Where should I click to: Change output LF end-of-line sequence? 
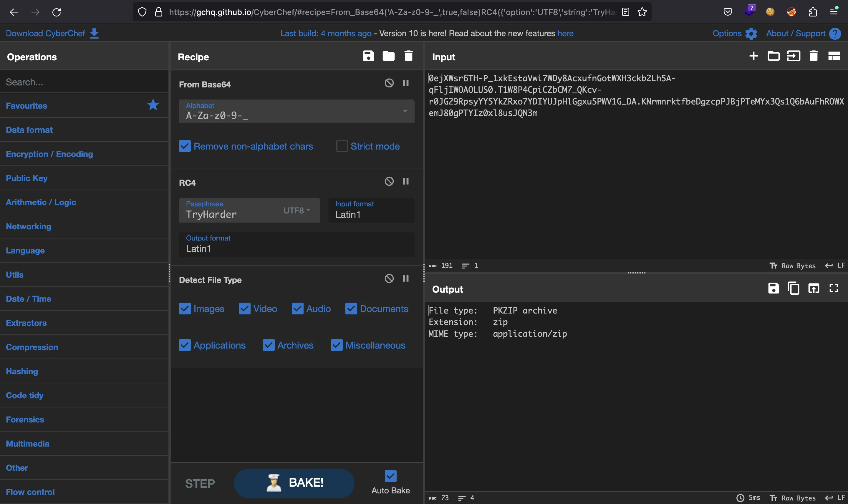(x=835, y=498)
